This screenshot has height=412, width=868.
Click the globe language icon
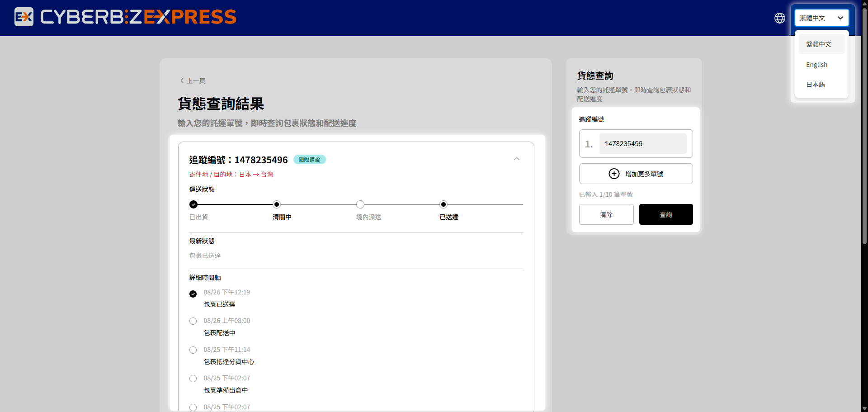pos(779,18)
